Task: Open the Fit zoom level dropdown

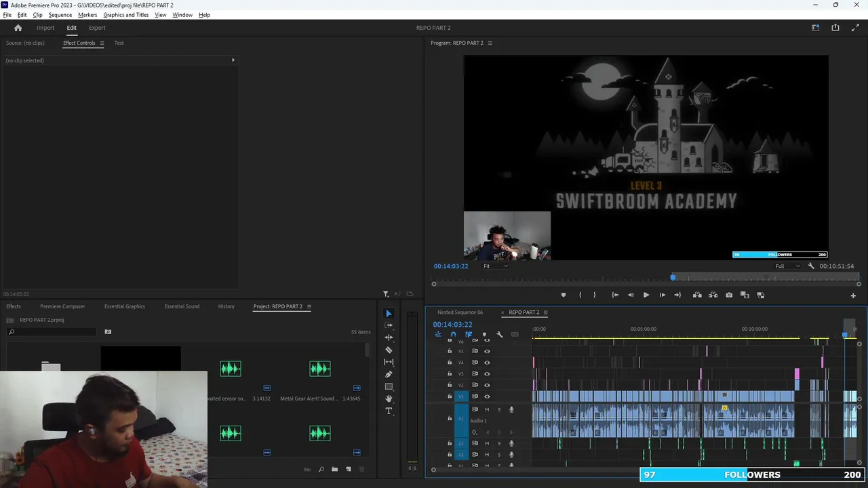Action: click(496, 266)
